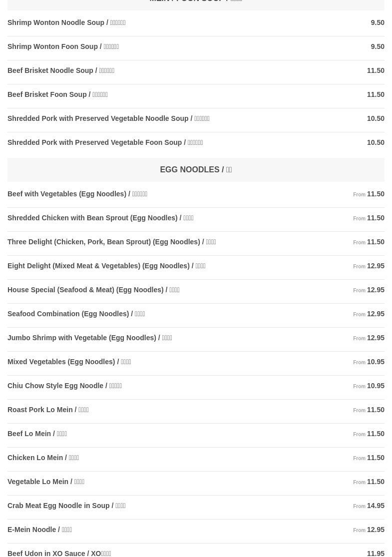Select Shredded Chicken with Bean Sprout noodles
The width and height of the screenshot is (392, 557).
[100, 218]
